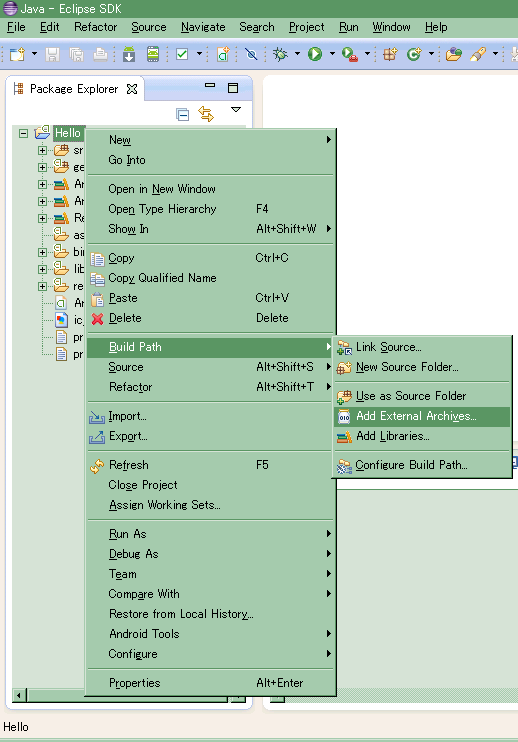518x742 pixels.
Task: Select Add Libraries... option
Action: [422, 436]
